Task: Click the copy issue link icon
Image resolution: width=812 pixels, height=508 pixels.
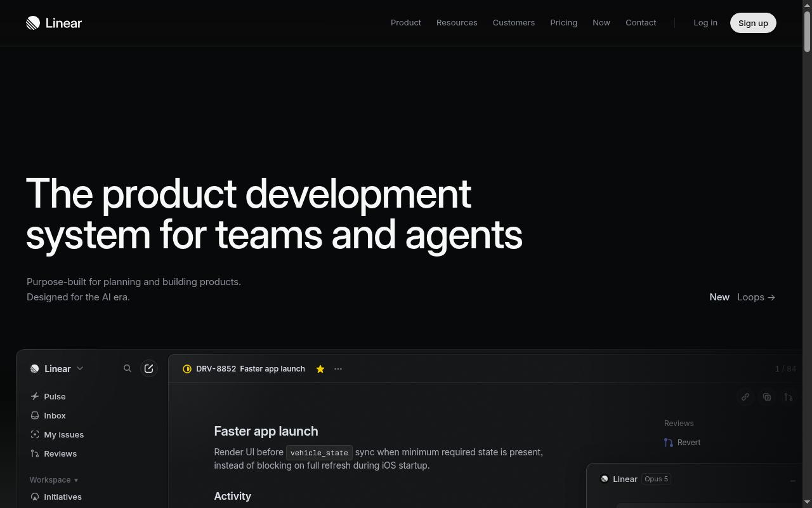Action: (x=745, y=397)
